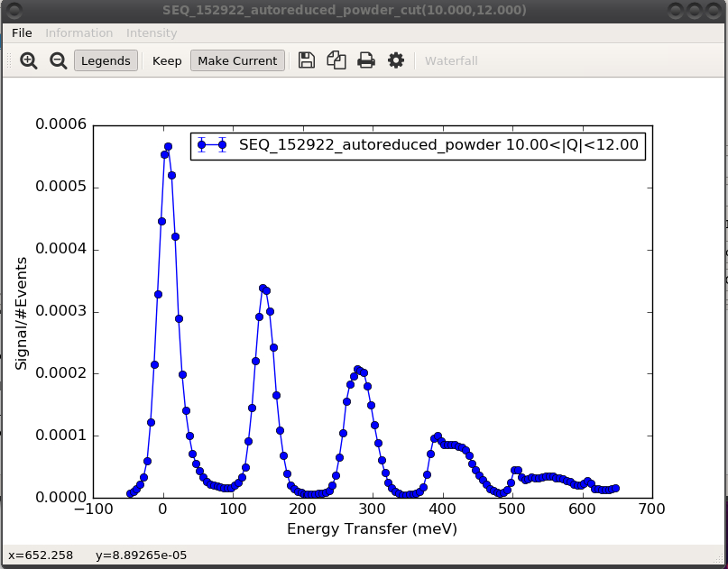Select the Keep plot mode

[167, 61]
